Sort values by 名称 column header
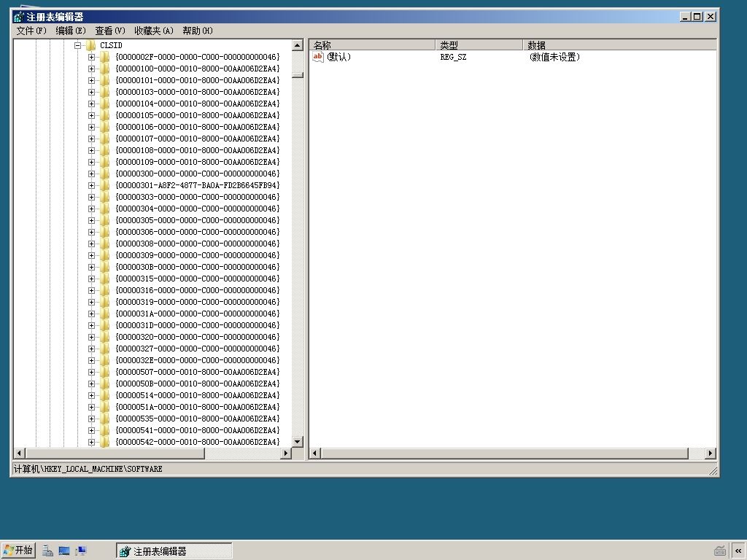The height and width of the screenshot is (560, 747). pyautogui.click(x=372, y=45)
